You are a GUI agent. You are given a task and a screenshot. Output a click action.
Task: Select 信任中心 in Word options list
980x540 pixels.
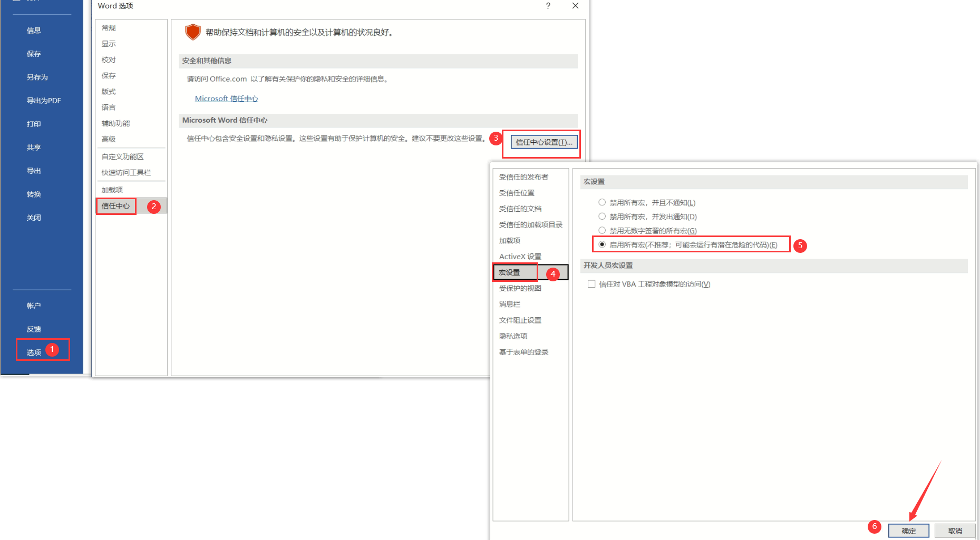pos(115,206)
